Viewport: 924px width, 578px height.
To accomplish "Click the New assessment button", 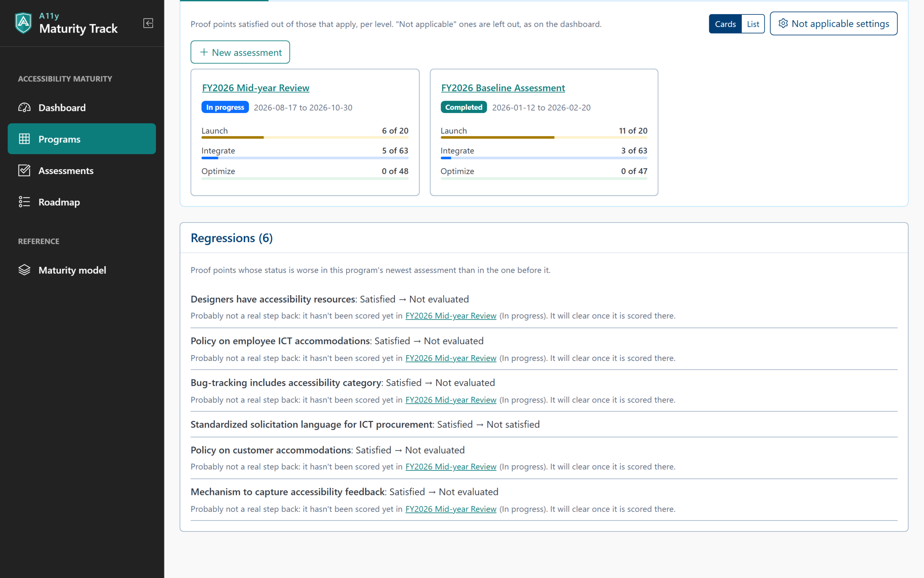I will [240, 52].
